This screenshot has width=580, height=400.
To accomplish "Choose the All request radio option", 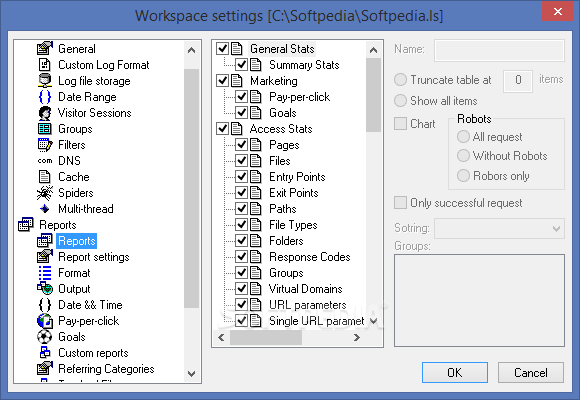I will coord(463,137).
